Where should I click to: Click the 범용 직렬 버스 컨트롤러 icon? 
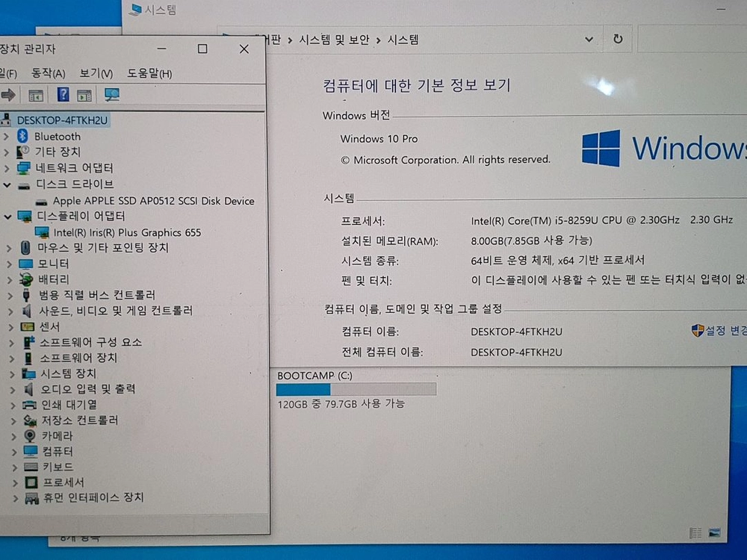click(26, 295)
